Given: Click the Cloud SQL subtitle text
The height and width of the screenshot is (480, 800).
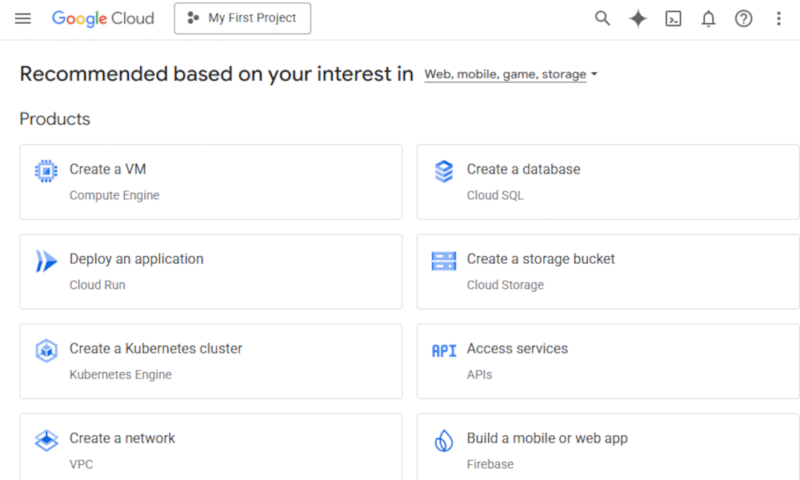Looking at the screenshot, I should [495, 195].
